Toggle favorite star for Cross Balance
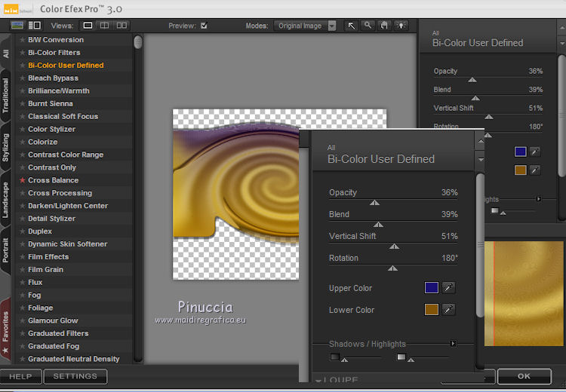The height and width of the screenshot is (392, 566). point(22,180)
